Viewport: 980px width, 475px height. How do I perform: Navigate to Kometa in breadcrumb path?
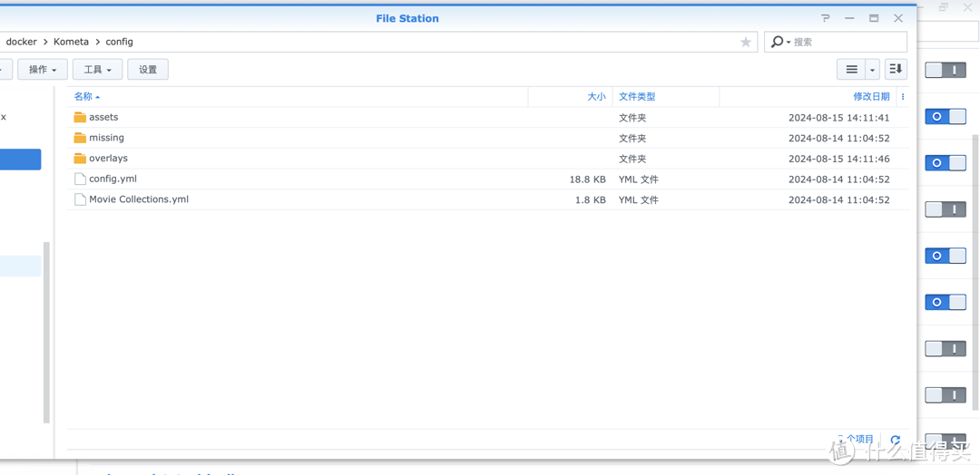tap(71, 42)
